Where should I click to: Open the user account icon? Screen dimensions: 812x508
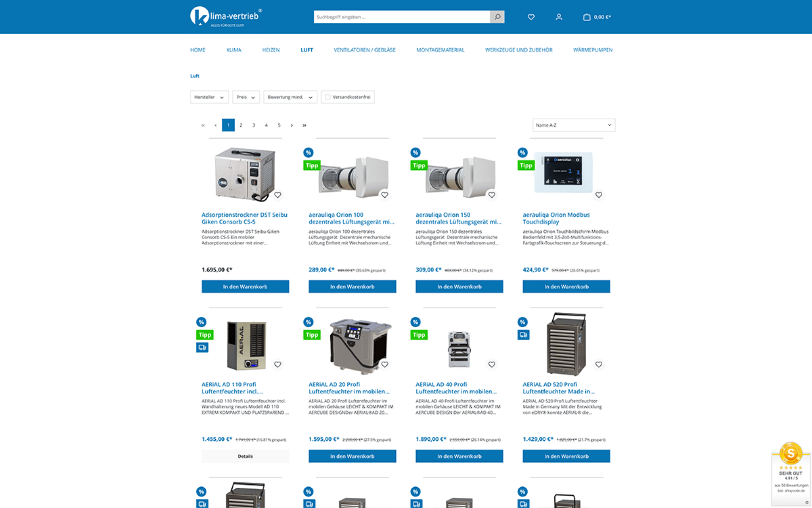pos(559,17)
